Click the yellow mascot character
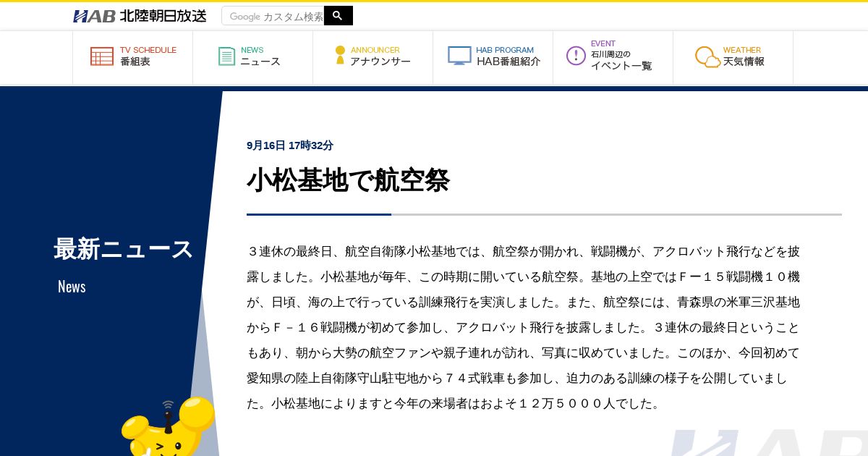868x456 pixels. 168,427
